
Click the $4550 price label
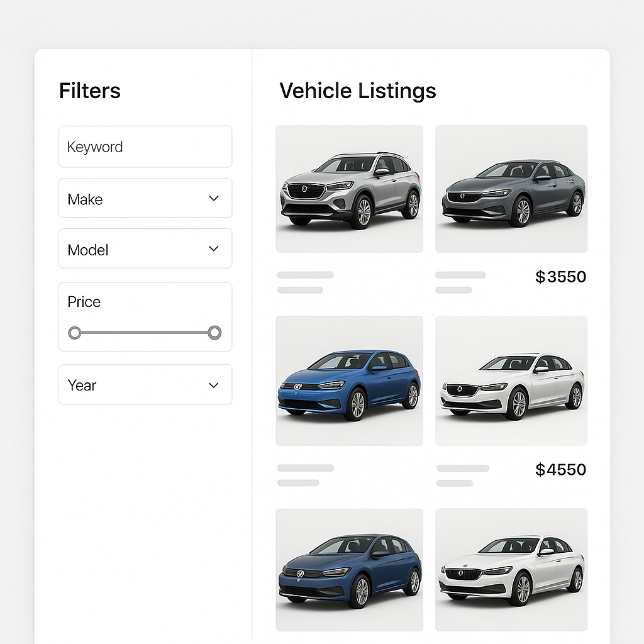click(560, 470)
